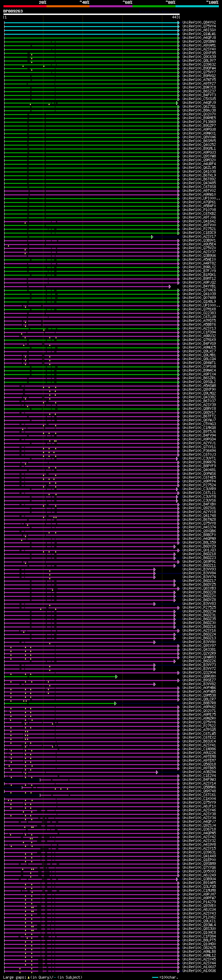
Task: Select hit label UniRef100_A1XKU6
Action: pyautogui.click(x=199, y=971)
